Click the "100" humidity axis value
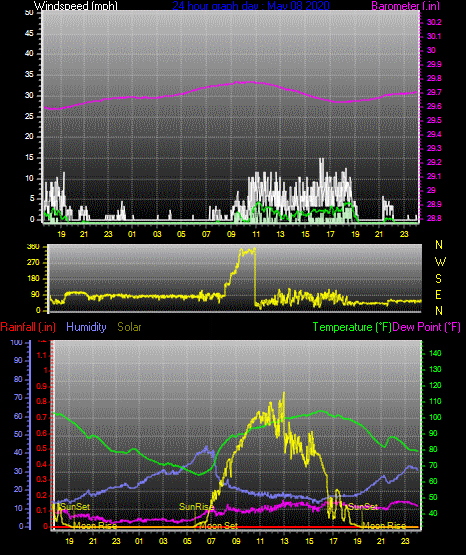The width and height of the screenshot is (466, 555). pyautogui.click(x=17, y=342)
